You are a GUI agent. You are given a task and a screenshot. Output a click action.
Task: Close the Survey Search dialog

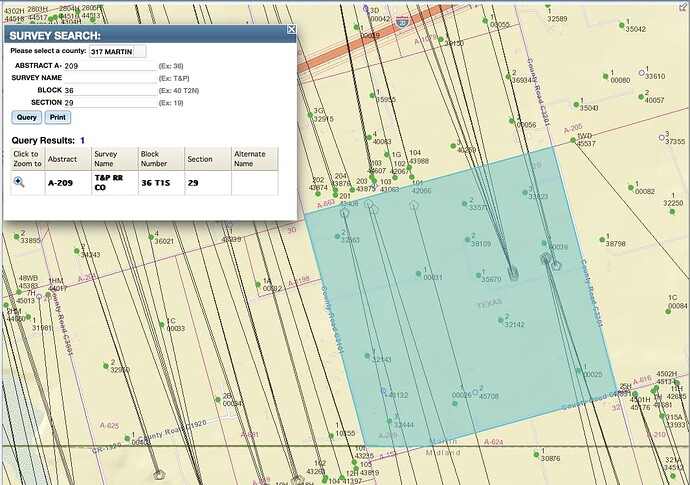click(x=291, y=31)
